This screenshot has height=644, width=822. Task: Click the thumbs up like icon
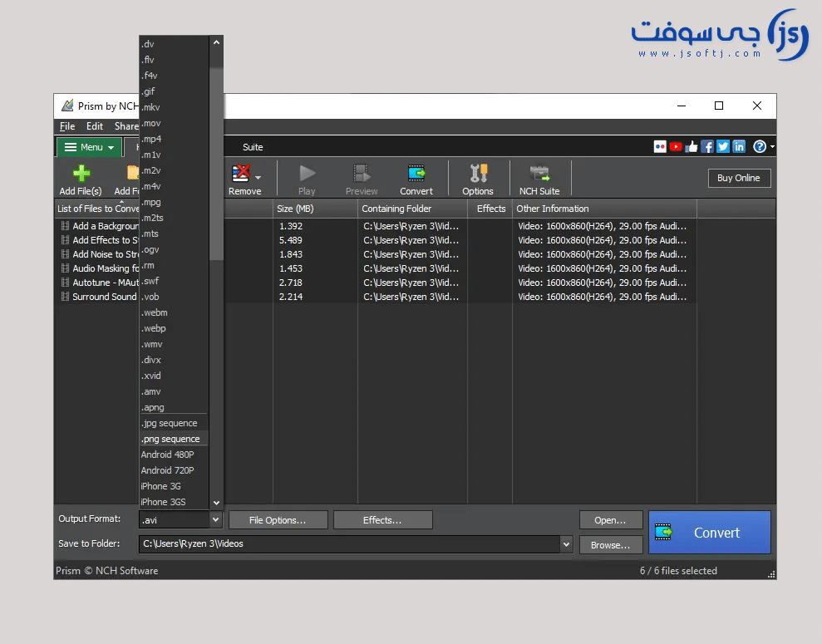coord(692,147)
